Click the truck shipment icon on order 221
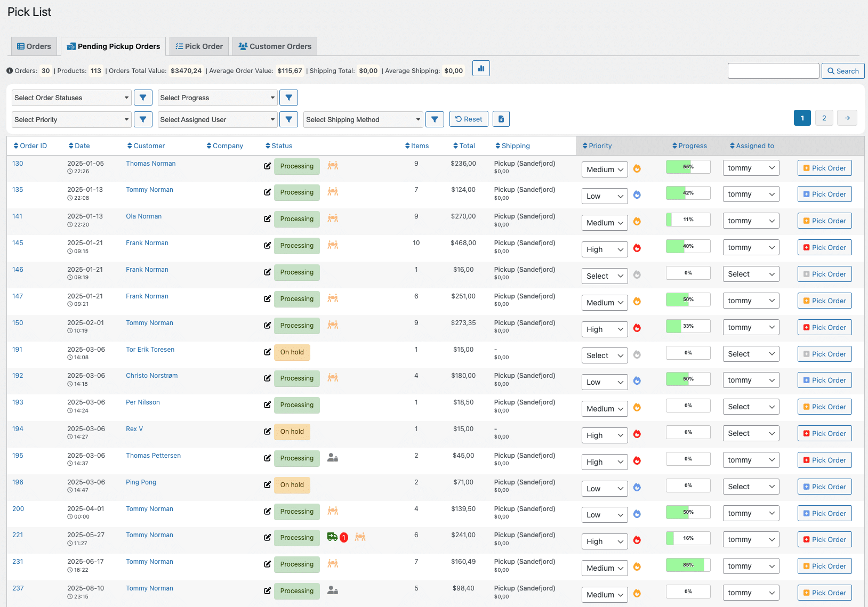The image size is (868, 607). pos(332,537)
